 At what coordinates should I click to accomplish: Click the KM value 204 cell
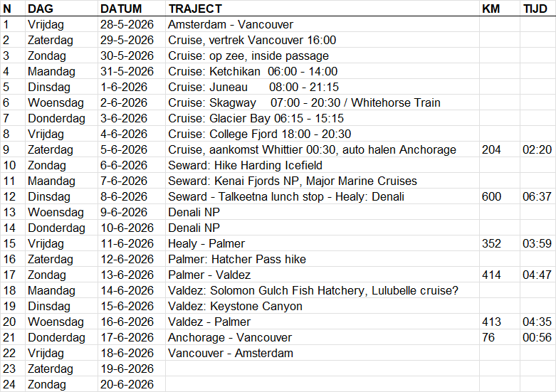point(500,149)
